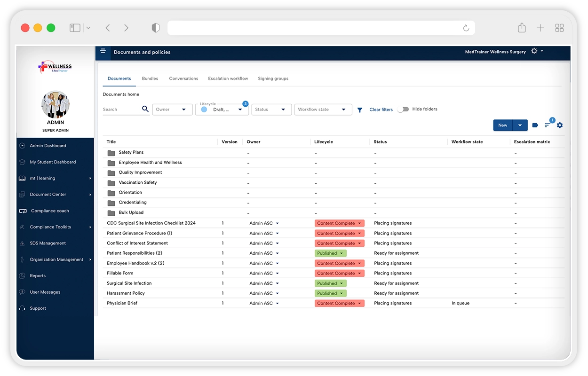Click into the Search input field
Viewport: 588px width, 376px height.
121,110
